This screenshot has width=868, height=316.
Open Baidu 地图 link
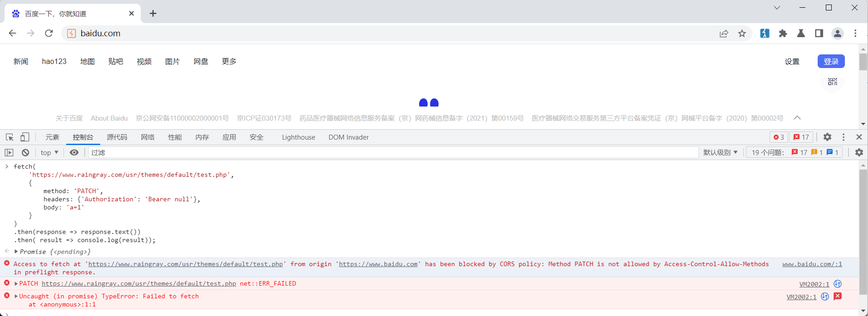coord(88,61)
